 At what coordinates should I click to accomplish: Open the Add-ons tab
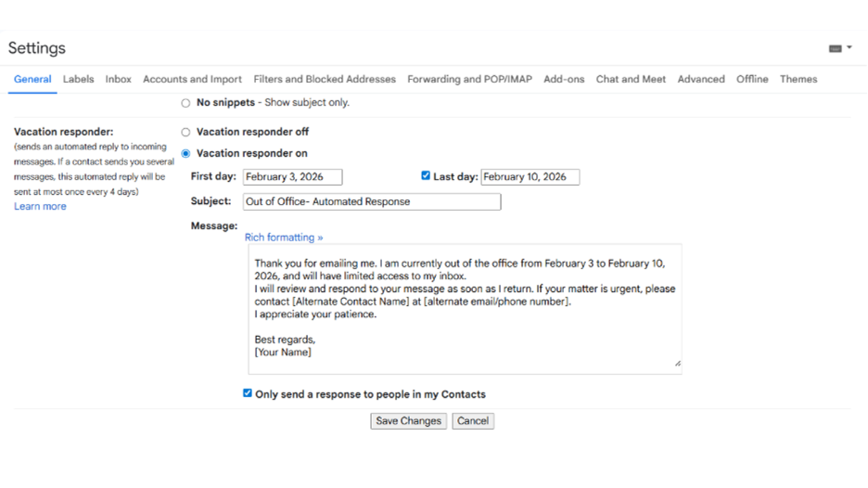[564, 80]
